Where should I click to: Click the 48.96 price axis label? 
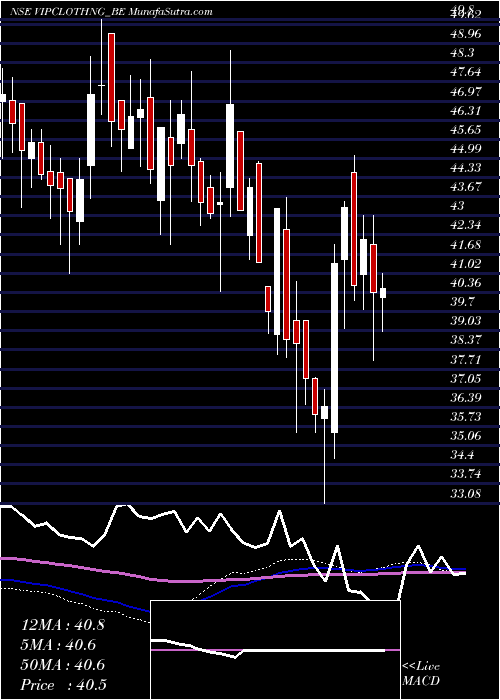click(x=466, y=34)
